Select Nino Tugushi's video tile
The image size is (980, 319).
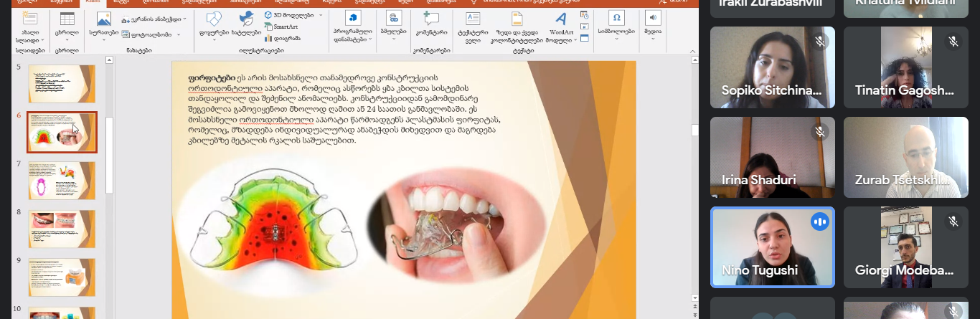tap(773, 248)
